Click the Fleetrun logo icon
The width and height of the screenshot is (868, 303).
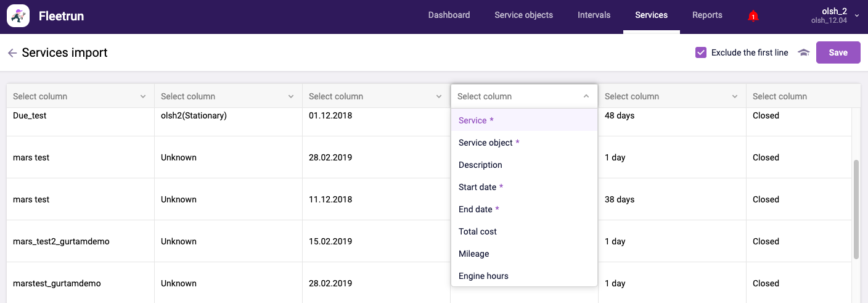pyautogui.click(x=18, y=16)
